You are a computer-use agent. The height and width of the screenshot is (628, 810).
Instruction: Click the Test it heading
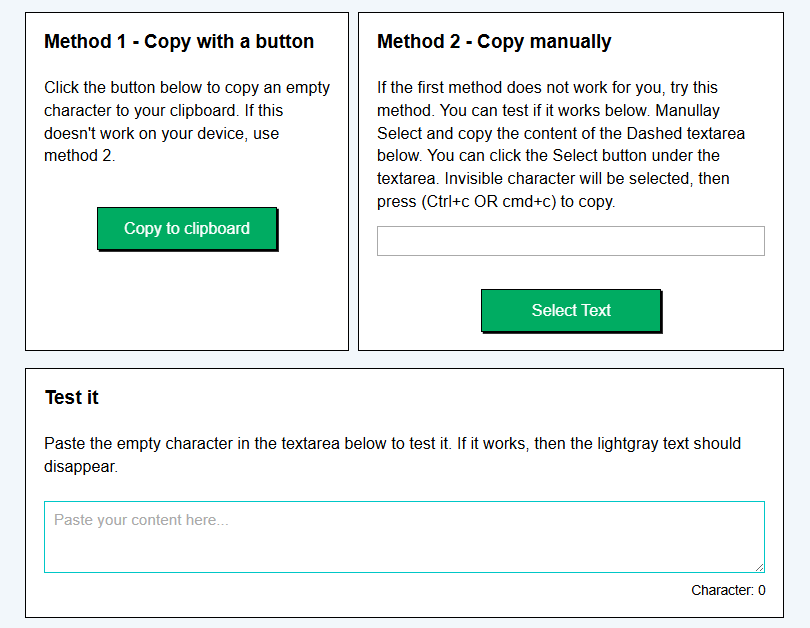tap(71, 397)
